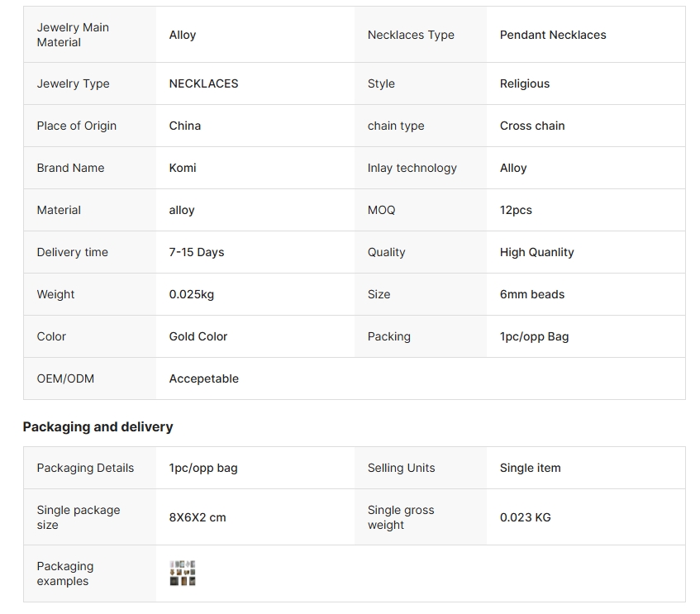Screen dimensions: 700x614
Task: Click the "Pendant Necklaces" value
Action: pyautogui.click(x=553, y=35)
